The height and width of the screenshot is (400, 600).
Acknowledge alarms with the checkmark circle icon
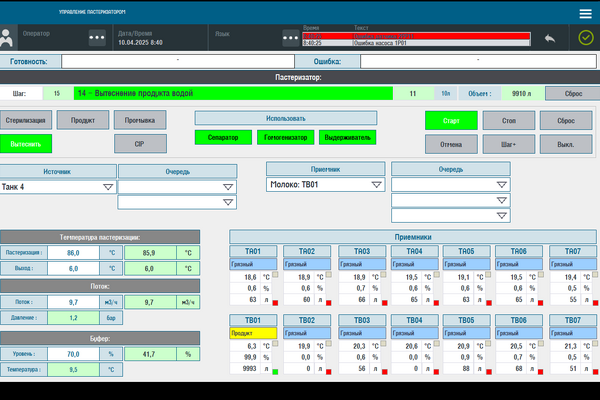(585, 38)
